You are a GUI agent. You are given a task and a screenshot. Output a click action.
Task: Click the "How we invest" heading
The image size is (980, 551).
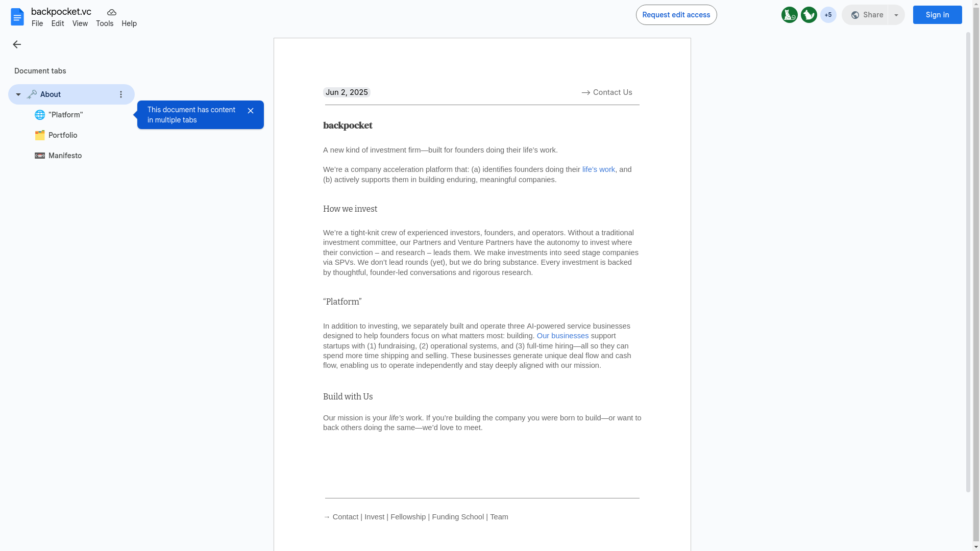click(350, 209)
